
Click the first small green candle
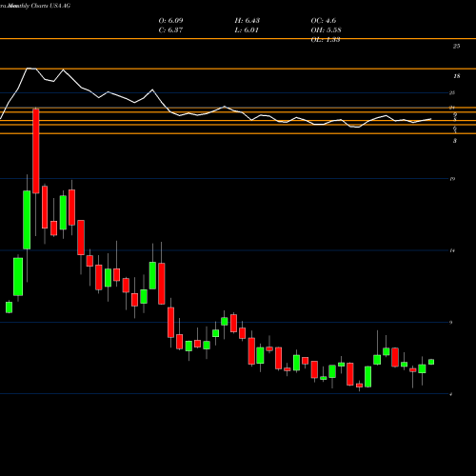coord(9,307)
